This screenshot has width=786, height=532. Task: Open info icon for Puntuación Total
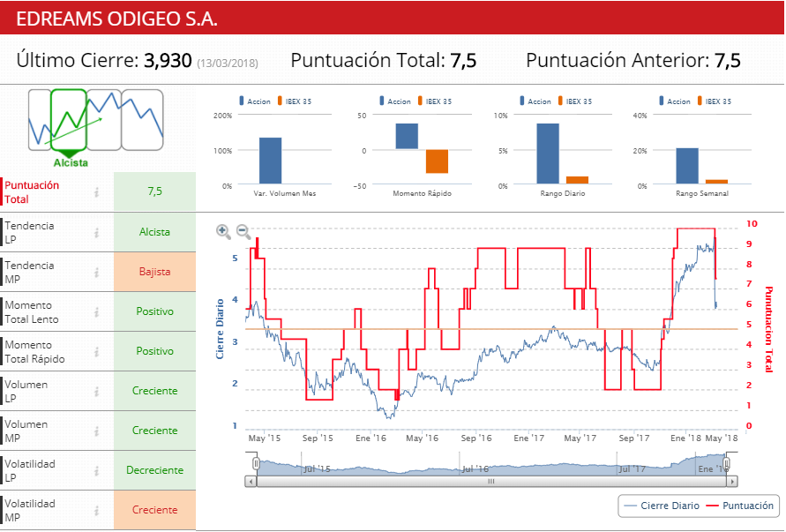(97, 192)
